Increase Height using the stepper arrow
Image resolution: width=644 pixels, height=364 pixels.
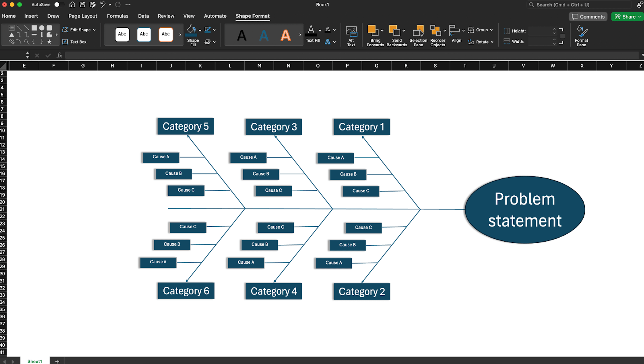pyautogui.click(x=554, y=29)
